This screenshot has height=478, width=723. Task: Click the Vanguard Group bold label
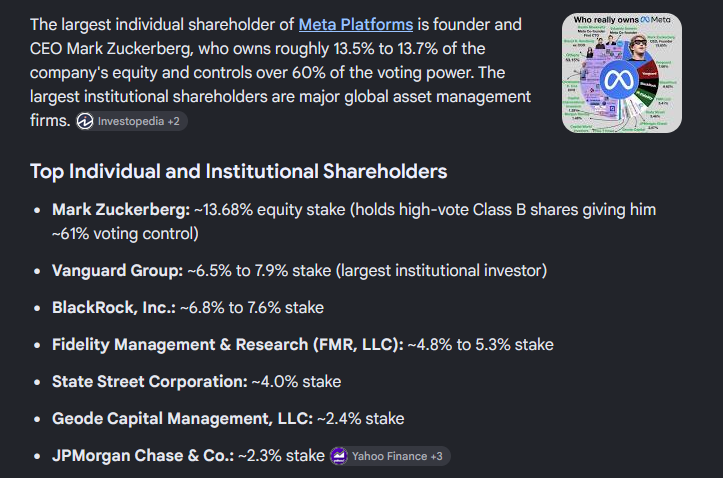click(118, 271)
